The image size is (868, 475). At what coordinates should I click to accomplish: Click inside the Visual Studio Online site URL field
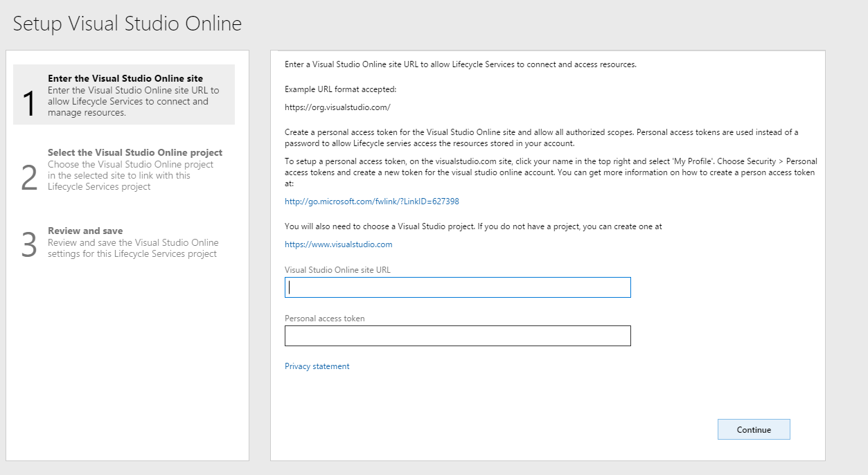[x=457, y=287]
